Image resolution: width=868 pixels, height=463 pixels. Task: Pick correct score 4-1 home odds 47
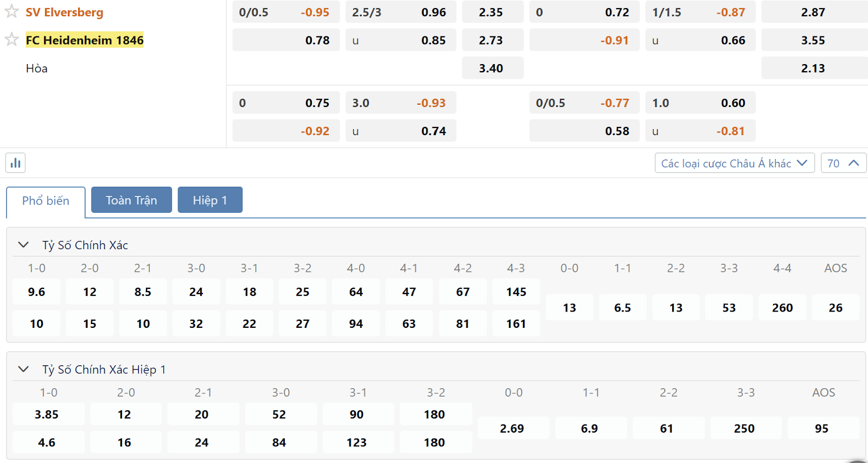click(x=409, y=292)
